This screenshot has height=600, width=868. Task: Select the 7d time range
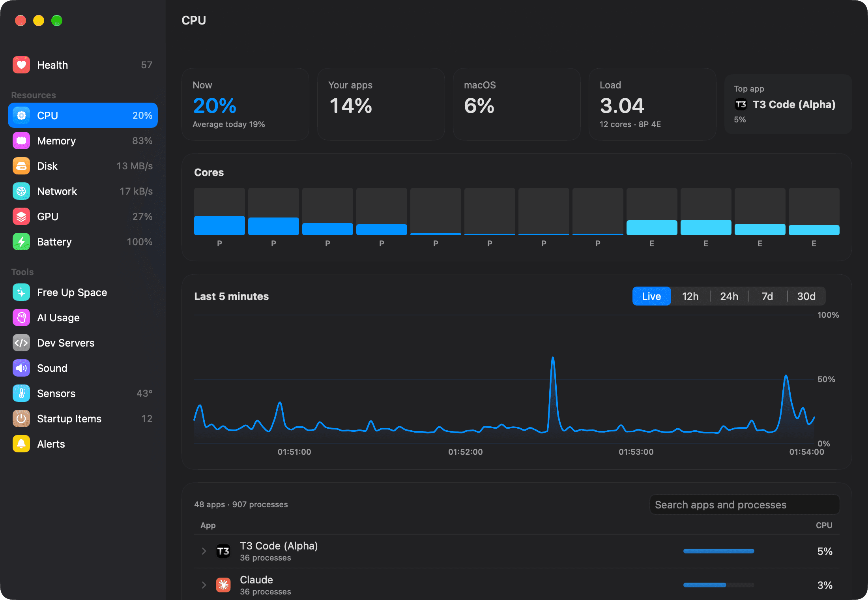[x=767, y=296]
